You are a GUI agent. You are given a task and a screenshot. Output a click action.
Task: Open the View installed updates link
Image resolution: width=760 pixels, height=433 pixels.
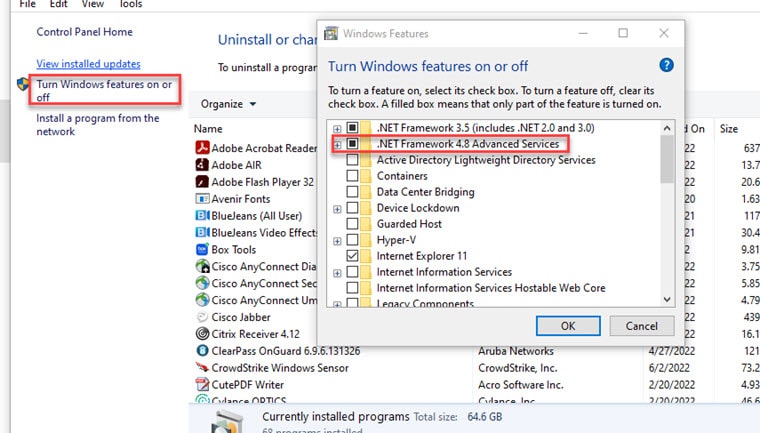point(88,64)
